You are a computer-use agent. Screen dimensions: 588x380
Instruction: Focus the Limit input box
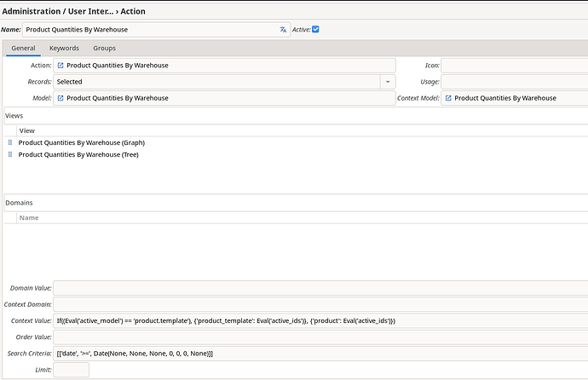click(71, 370)
